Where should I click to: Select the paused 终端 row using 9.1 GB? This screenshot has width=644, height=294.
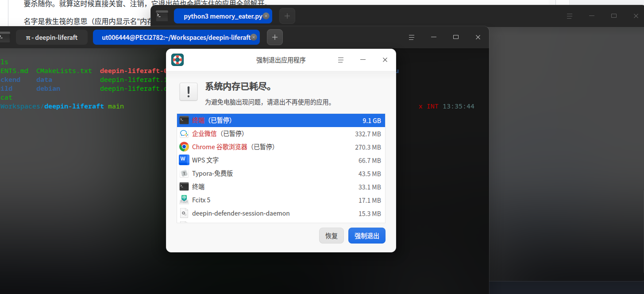[281, 120]
